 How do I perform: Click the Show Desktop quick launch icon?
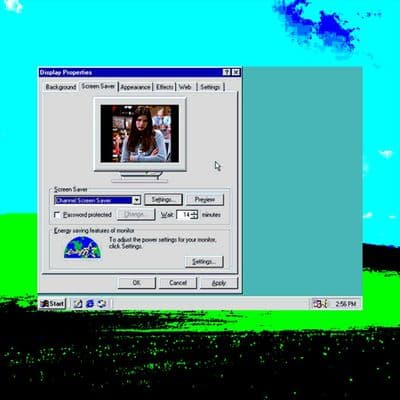[x=78, y=304]
